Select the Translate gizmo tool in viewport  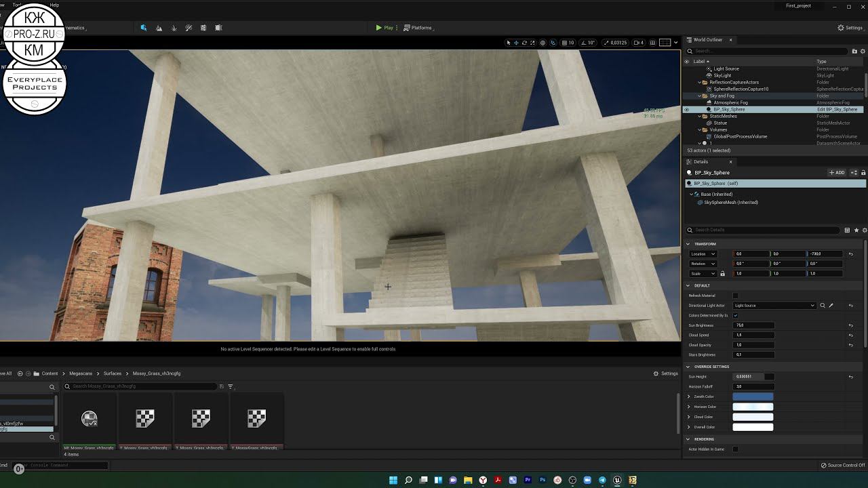click(516, 43)
